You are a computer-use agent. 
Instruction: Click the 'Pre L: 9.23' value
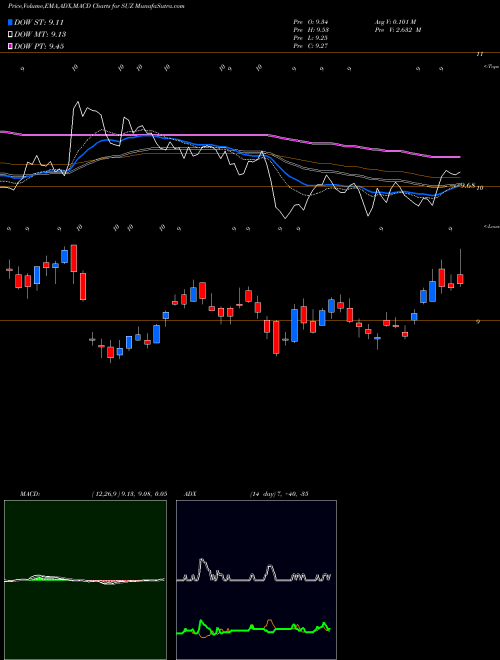[311, 38]
